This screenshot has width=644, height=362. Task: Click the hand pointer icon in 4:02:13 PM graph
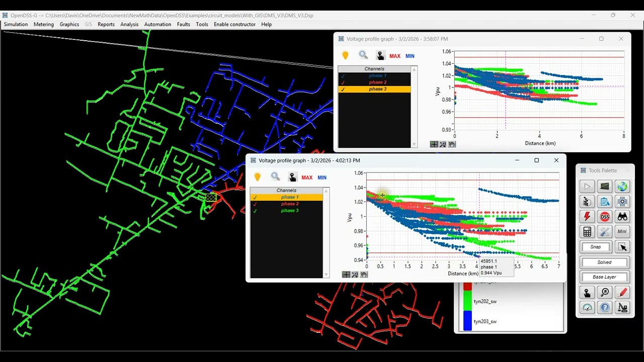coord(292,177)
